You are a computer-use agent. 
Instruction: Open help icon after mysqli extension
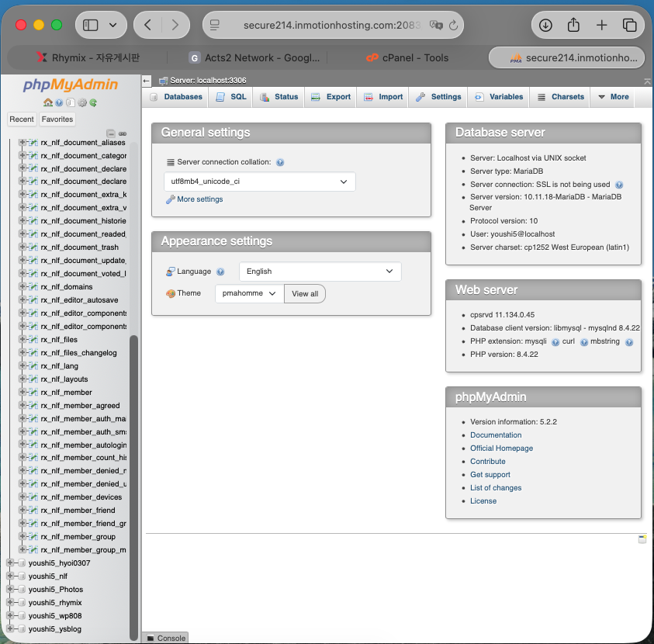pos(555,342)
